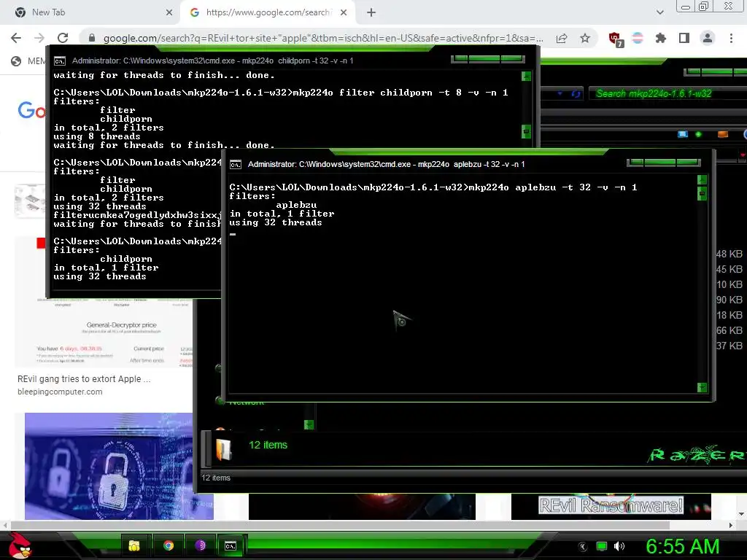Open File Explorer from taskbar
The width and height of the screenshot is (747, 560).
click(x=134, y=545)
